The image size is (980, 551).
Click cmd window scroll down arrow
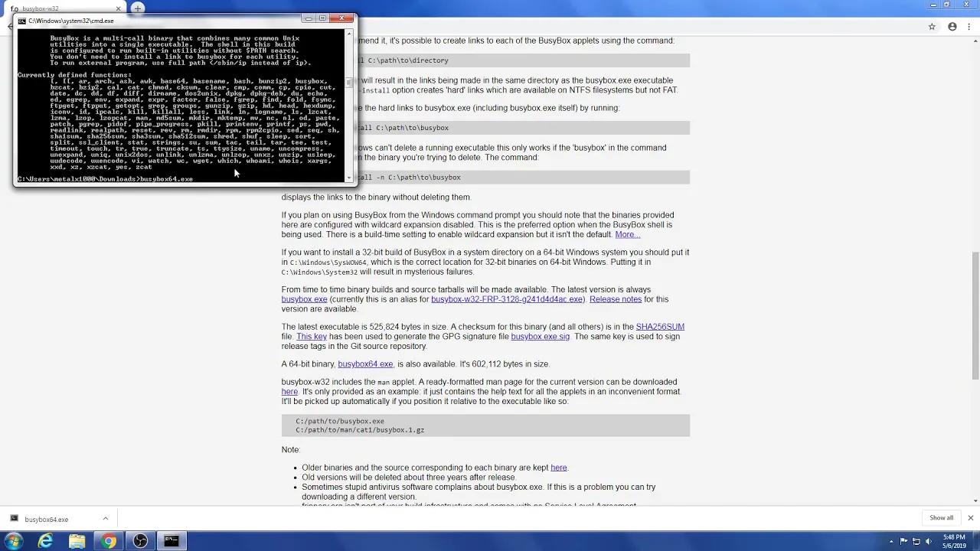[349, 178]
